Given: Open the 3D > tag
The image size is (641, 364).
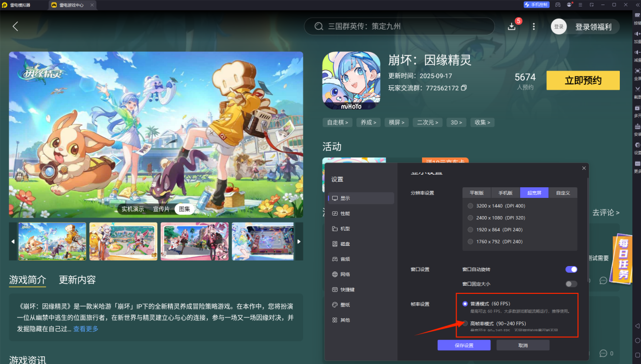Looking at the screenshot, I should pos(456,122).
